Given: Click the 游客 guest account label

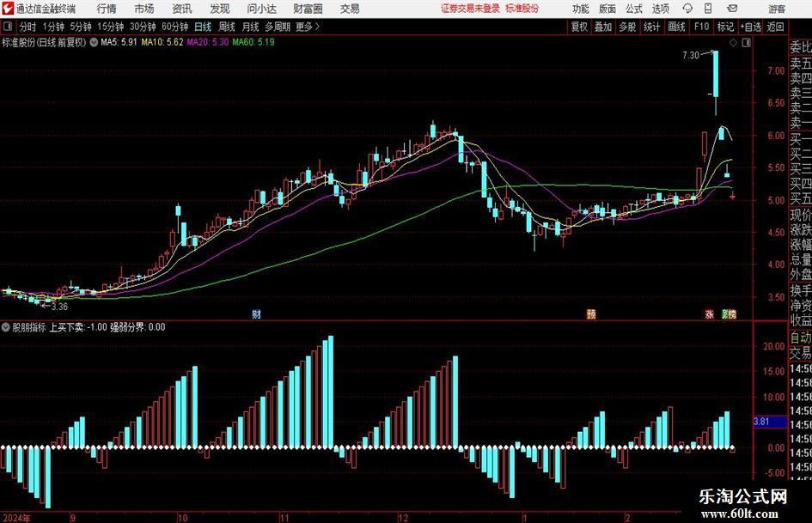Looking at the screenshot, I should (777, 9).
